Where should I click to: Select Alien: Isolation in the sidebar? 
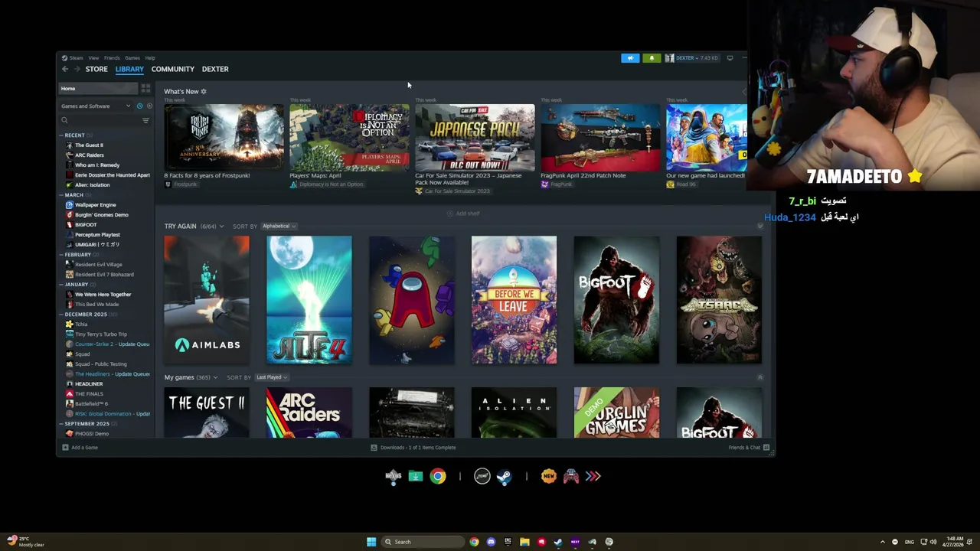coord(92,185)
